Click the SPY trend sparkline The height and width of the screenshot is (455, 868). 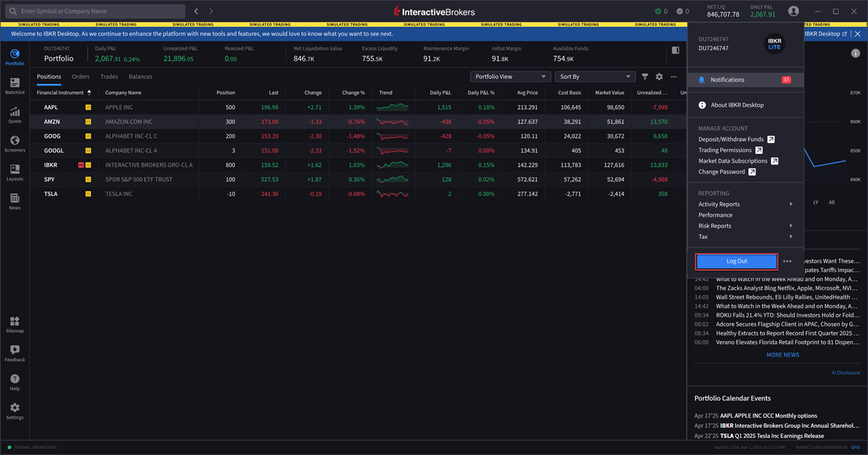pos(392,180)
